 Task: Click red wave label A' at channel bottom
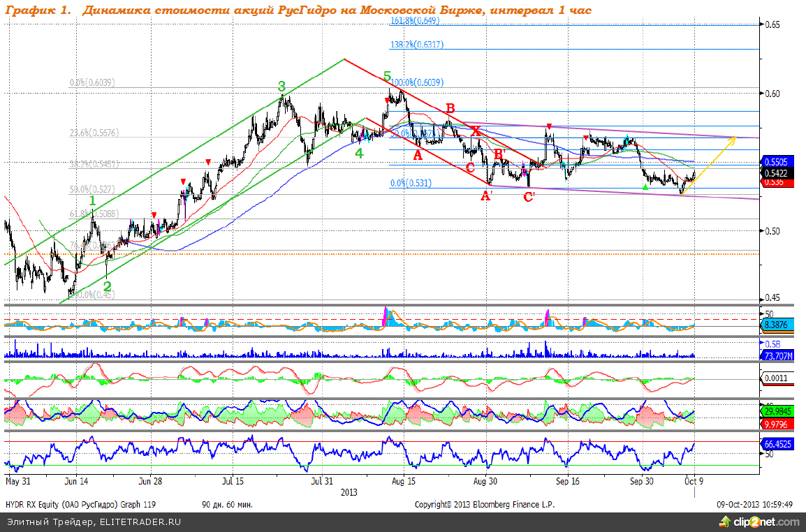(x=486, y=197)
